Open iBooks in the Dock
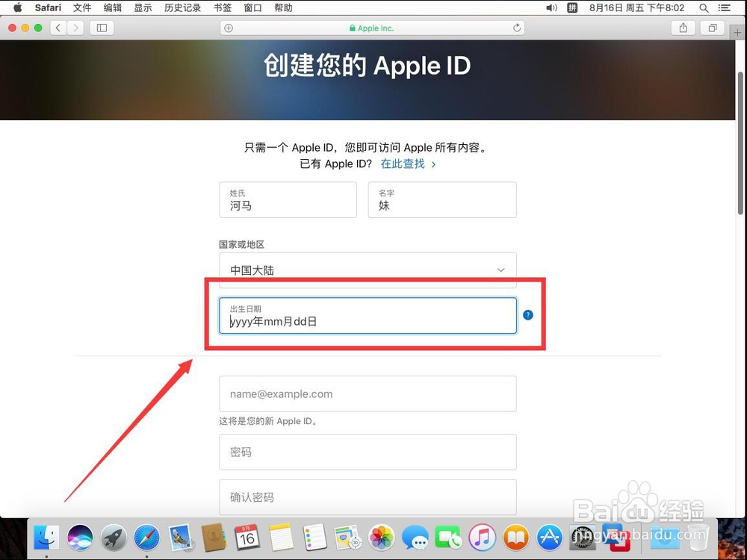Viewport: 747px width, 560px height. tap(516, 538)
